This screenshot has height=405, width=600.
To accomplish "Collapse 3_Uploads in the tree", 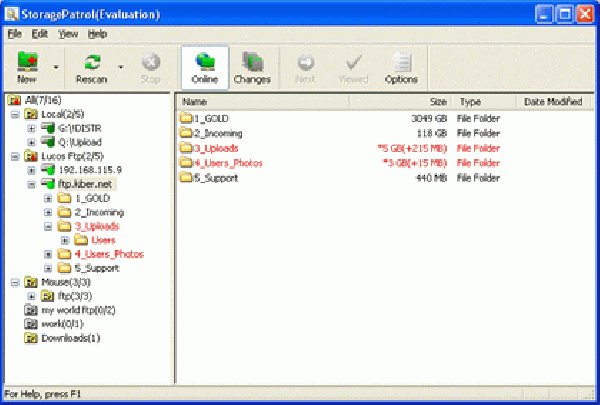I will click(x=48, y=227).
